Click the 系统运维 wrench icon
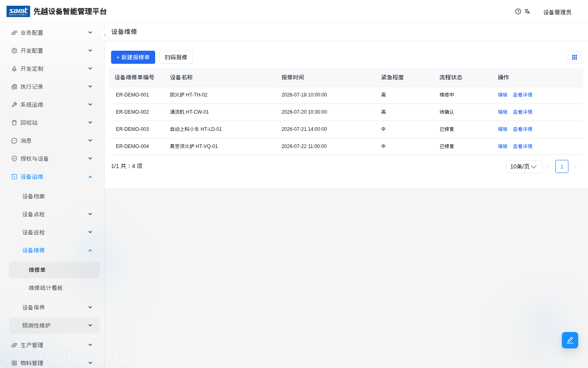The height and width of the screenshot is (368, 588). [x=14, y=105]
